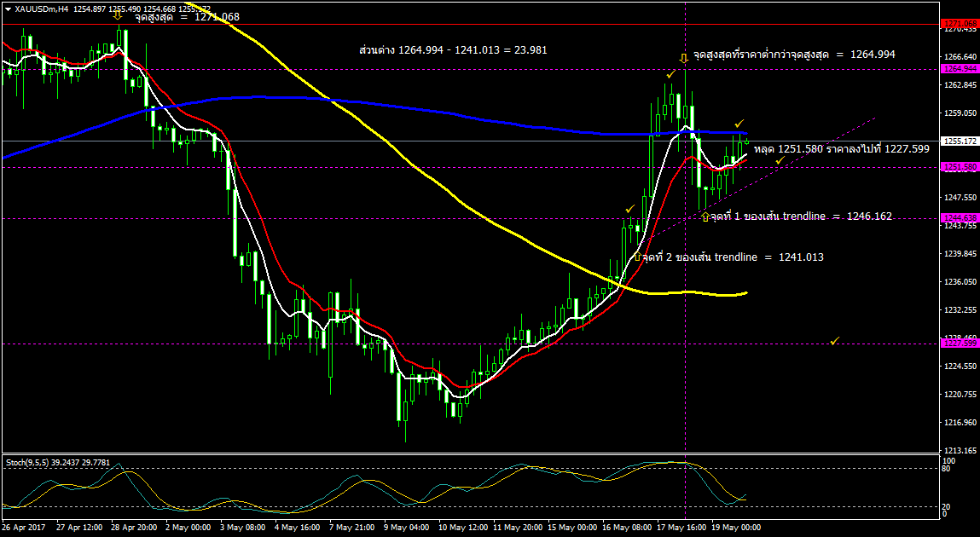Select the down arrow marking the 1271.068 high
This screenshot has height=537, width=980.
pos(118,14)
